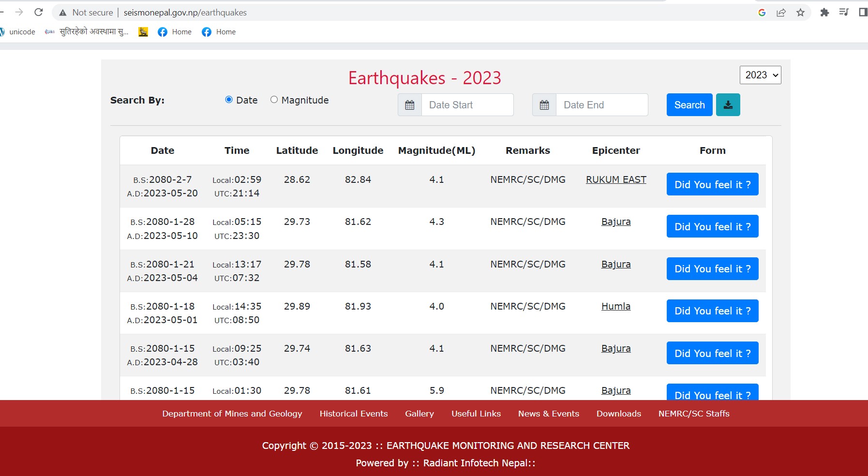Bookmark this page with the star icon
Image resolution: width=868 pixels, height=476 pixels.
pos(800,13)
